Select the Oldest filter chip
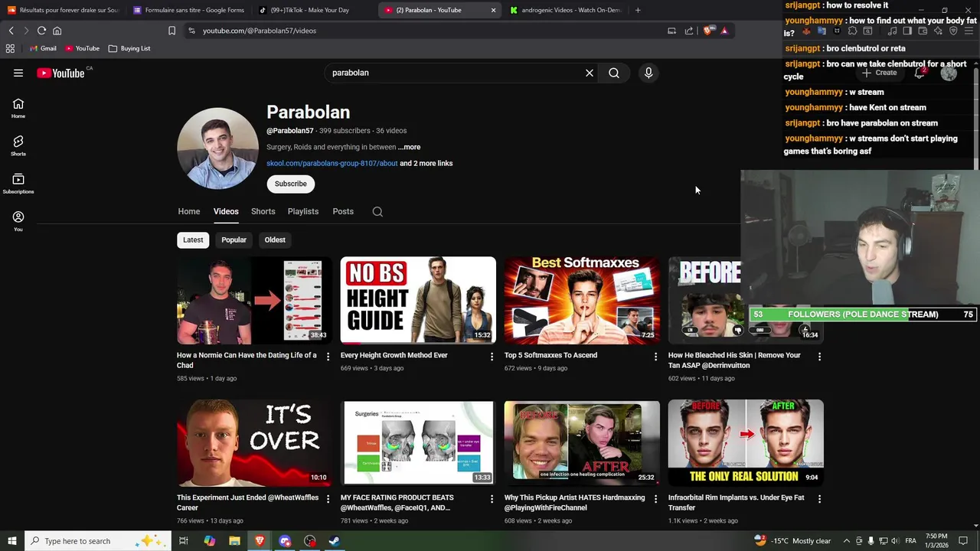This screenshot has width=980, height=551. (x=275, y=240)
